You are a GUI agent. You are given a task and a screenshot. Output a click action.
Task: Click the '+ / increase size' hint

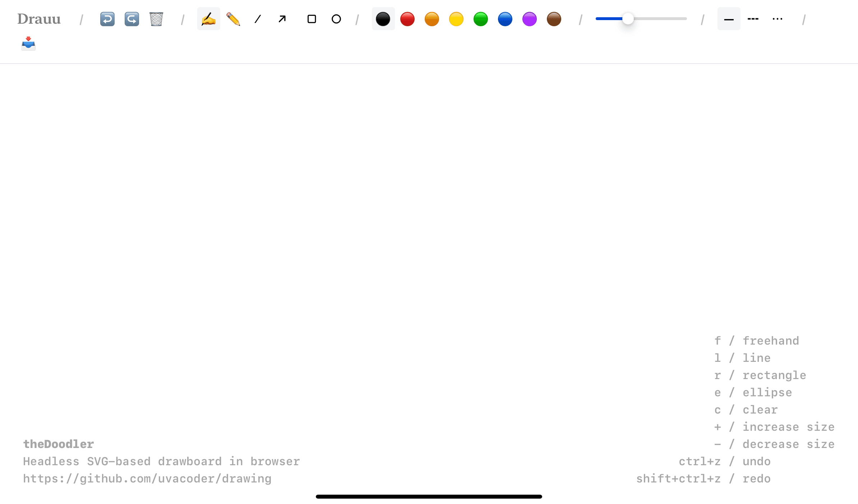pyautogui.click(x=774, y=427)
